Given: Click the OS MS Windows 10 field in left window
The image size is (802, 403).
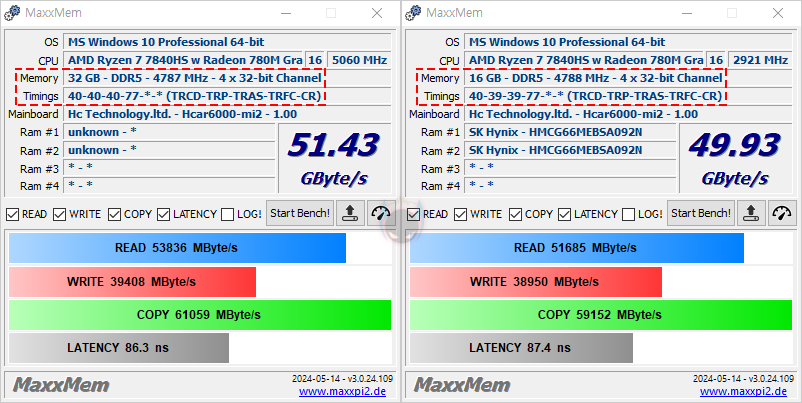Looking at the screenshot, I should click(228, 42).
